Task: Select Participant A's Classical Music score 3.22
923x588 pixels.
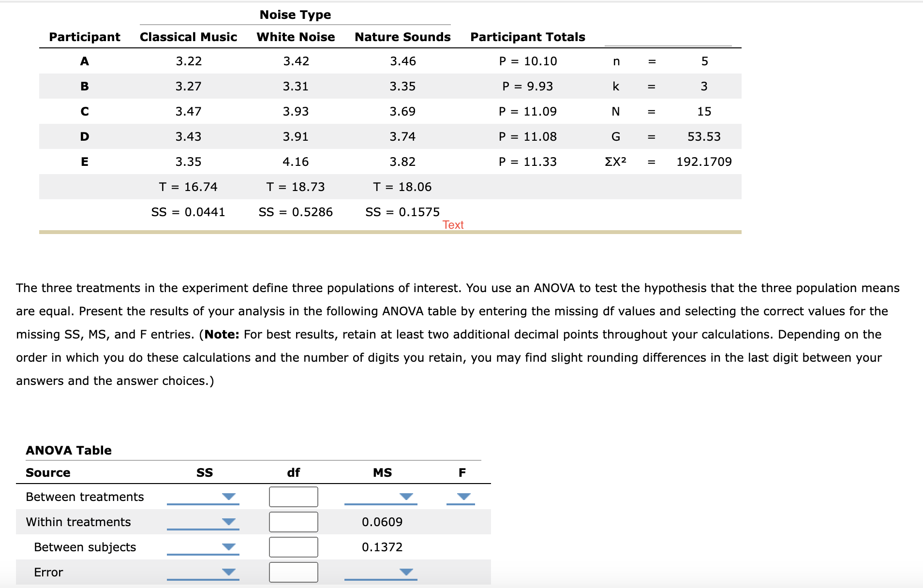Action: coord(189,61)
